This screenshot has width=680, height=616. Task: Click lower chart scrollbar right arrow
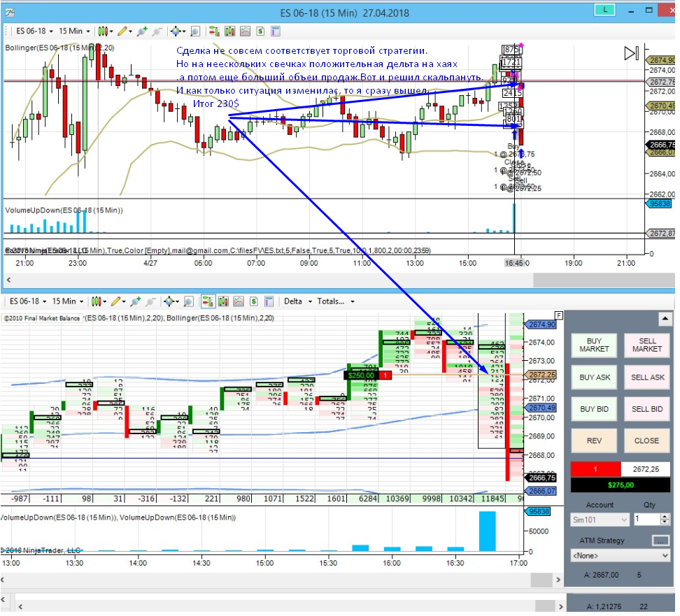(558, 580)
